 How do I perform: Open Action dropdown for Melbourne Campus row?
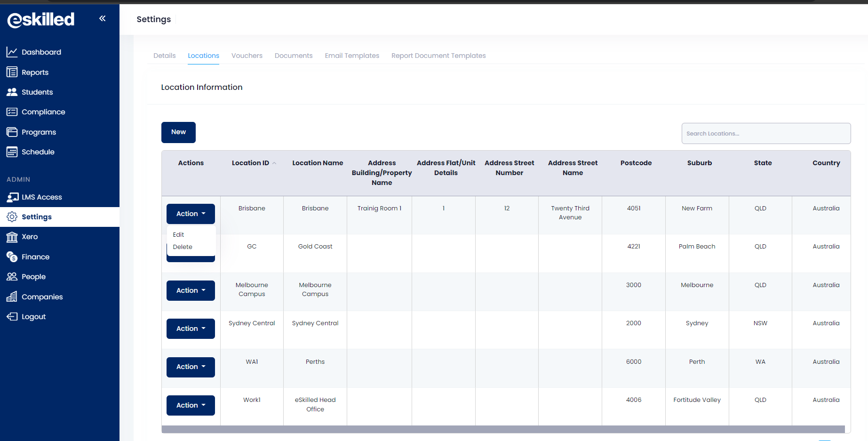191,290
